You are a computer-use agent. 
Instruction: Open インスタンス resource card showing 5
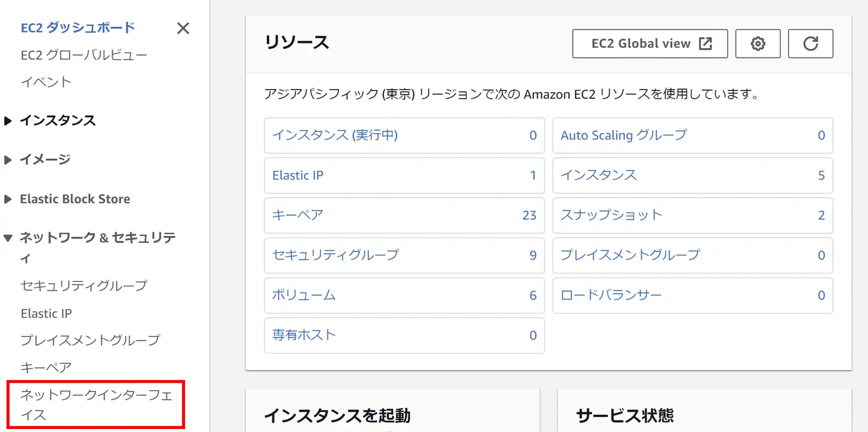pyautogui.click(x=692, y=176)
